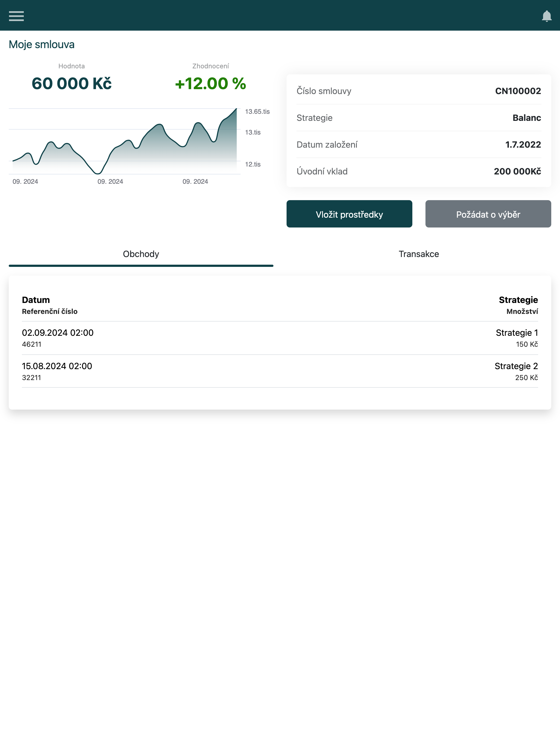Click the initial deposit 200 000Kč
The height and width of the screenshot is (747, 560).
coord(517,171)
